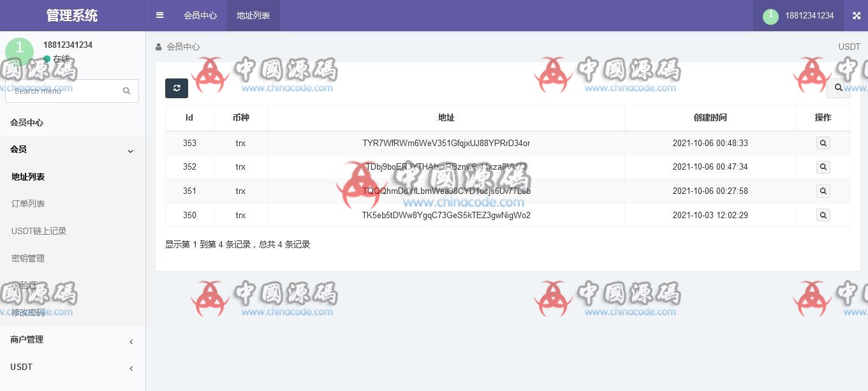Click the Id cell 350
Screen dimensions: 868x391
pos(189,215)
